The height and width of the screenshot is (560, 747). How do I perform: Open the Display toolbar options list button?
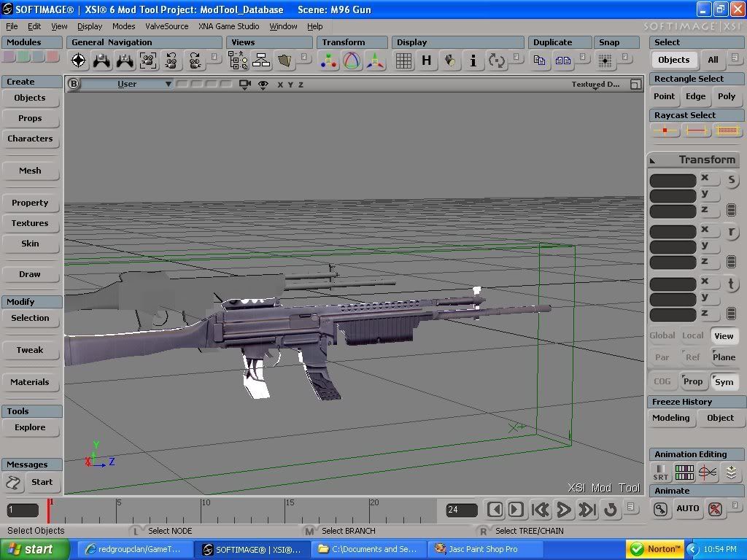pos(516,58)
